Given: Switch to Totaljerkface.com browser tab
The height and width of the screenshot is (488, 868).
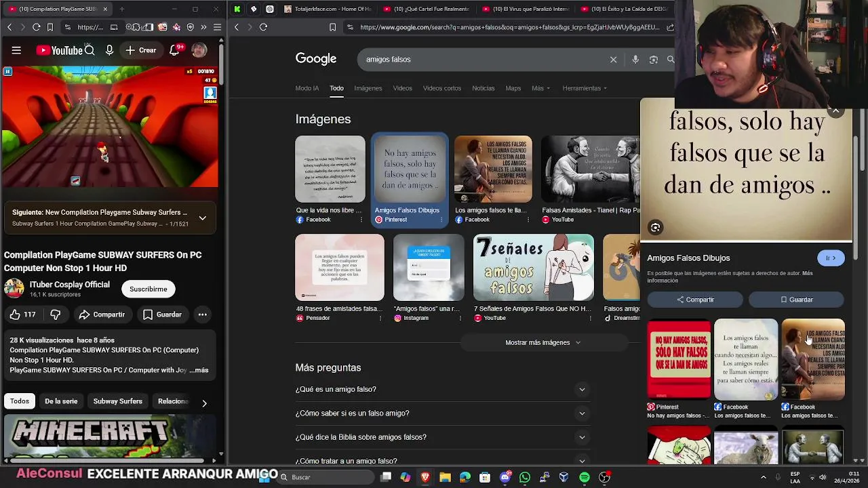Looking at the screenshot, I should click(x=327, y=9).
